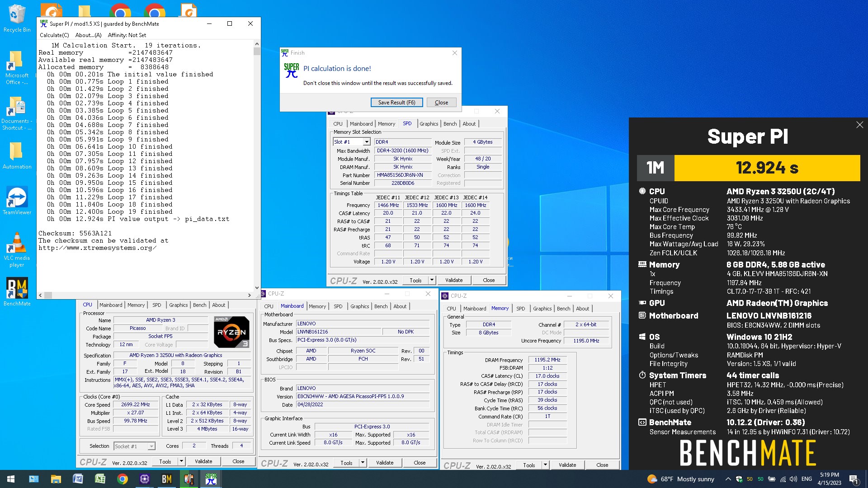The image size is (868, 488).
Task: Open the volume speaker tray icon
Action: tap(793, 479)
